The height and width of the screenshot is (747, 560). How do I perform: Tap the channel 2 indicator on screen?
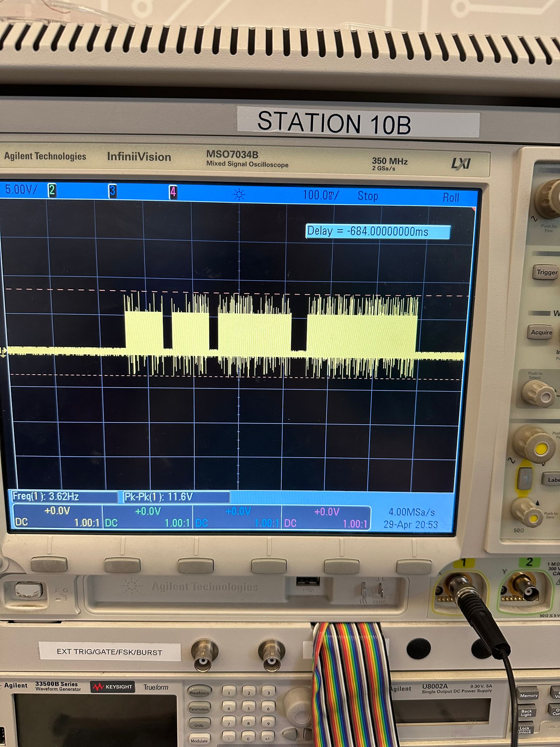coord(52,190)
